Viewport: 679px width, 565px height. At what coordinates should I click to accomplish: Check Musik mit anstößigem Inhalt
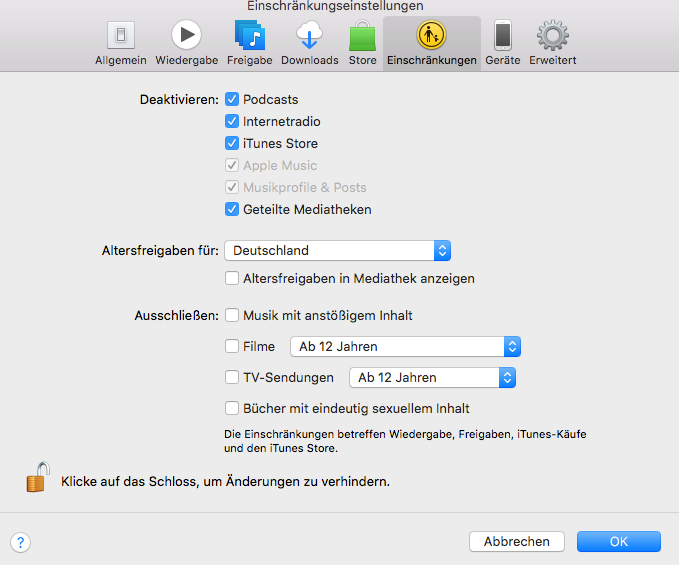coord(232,315)
